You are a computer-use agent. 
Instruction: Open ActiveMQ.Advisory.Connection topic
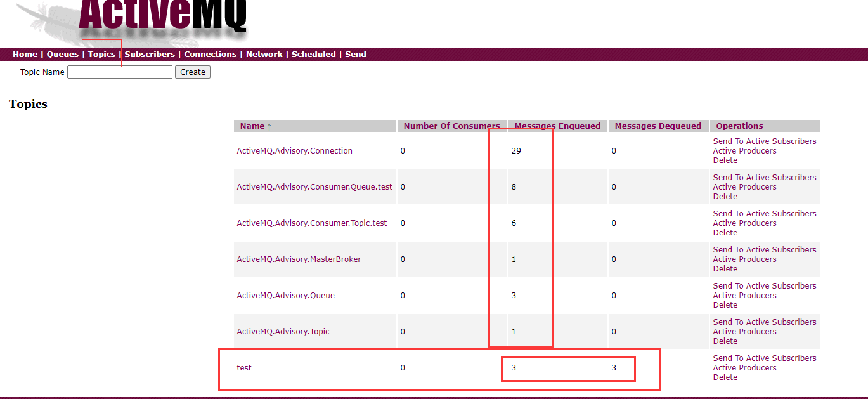click(x=294, y=151)
